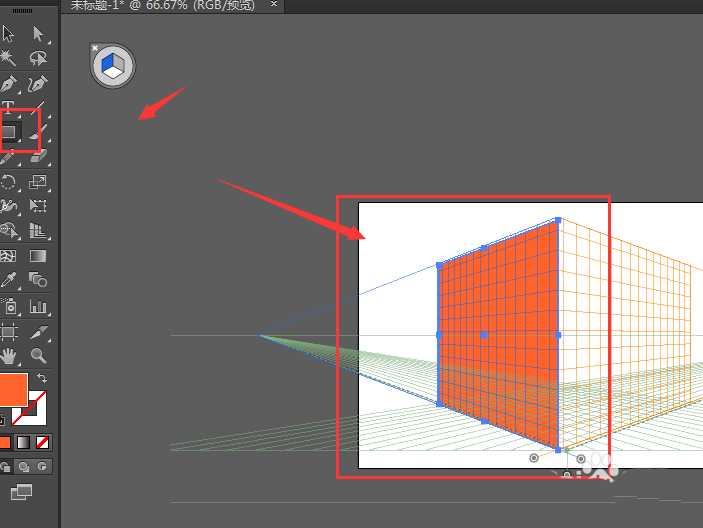Select the Rectangle tool
This screenshot has height=528, width=703.
9,132
